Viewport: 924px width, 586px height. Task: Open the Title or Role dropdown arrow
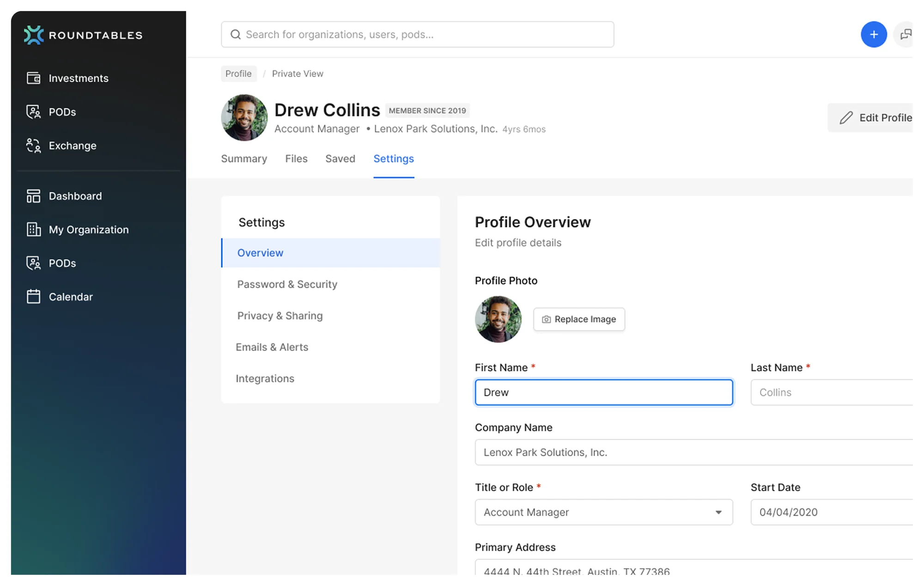point(718,512)
